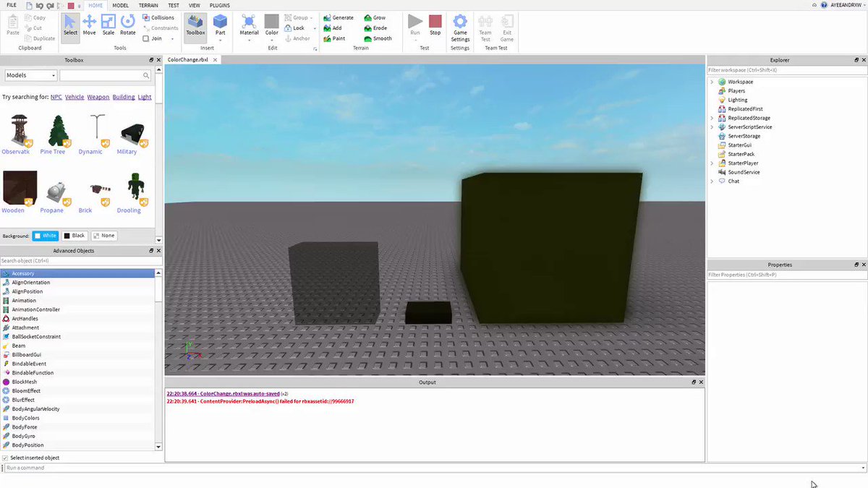
Task: Click the Generate terrain tool
Action: (x=338, y=17)
